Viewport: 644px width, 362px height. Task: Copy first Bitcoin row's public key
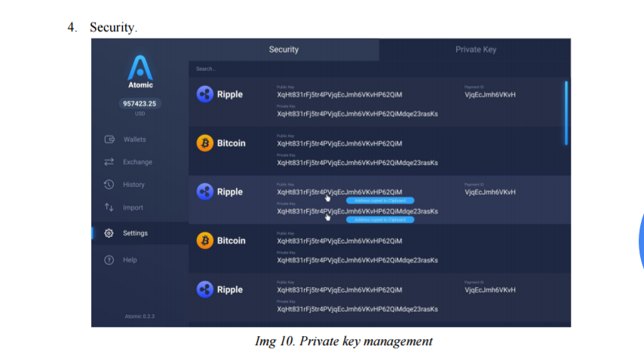tap(339, 143)
